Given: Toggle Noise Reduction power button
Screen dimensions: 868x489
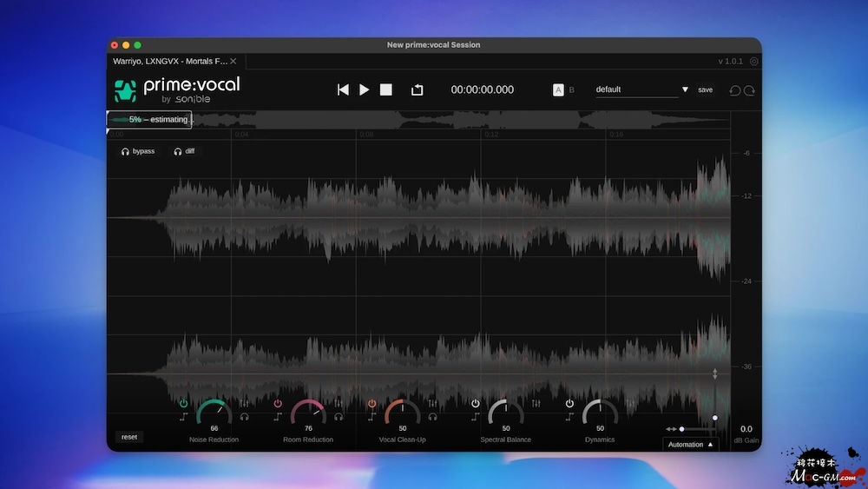Looking at the screenshot, I should [183, 404].
